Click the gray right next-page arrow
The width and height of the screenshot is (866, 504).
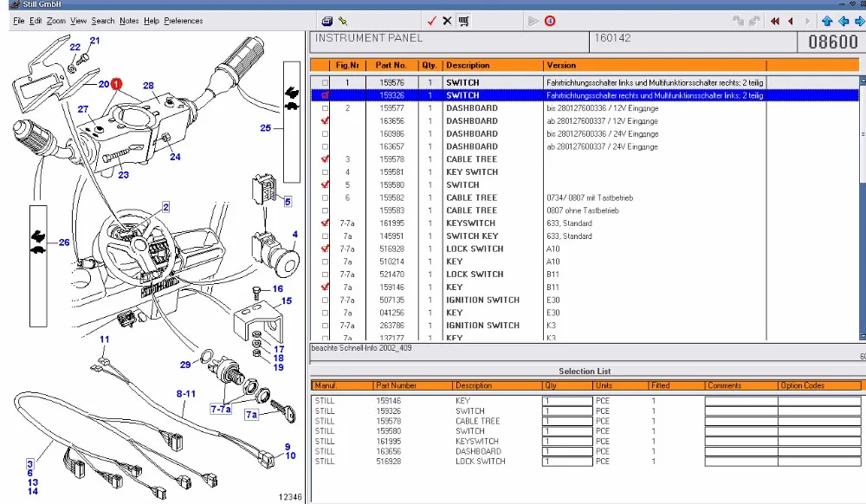coord(807,21)
